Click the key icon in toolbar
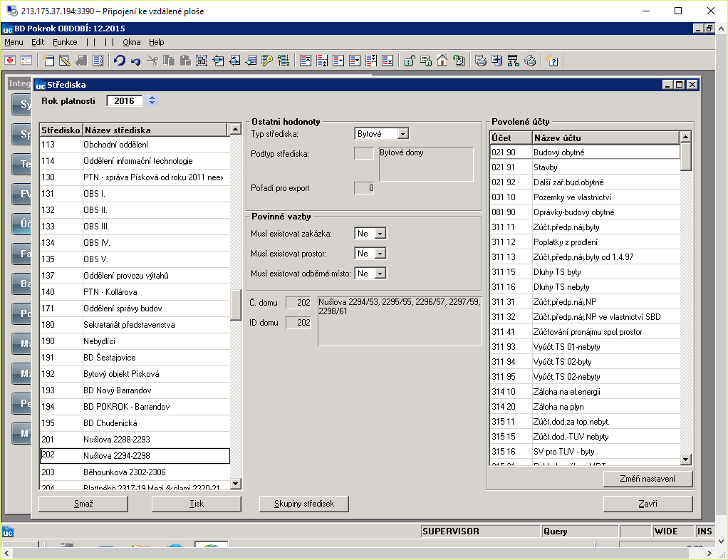Image resolution: width=728 pixels, height=560 pixels. click(x=267, y=61)
